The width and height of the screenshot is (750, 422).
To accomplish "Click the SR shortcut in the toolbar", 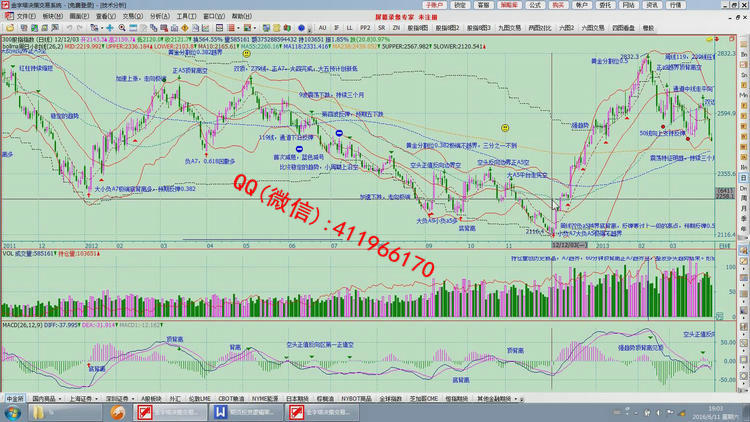I will pos(381,28).
